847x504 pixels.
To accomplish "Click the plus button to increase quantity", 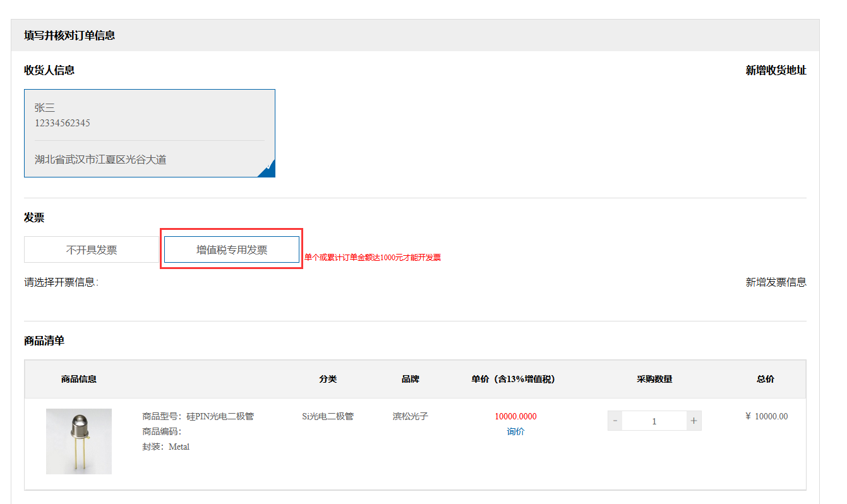I will (x=694, y=421).
